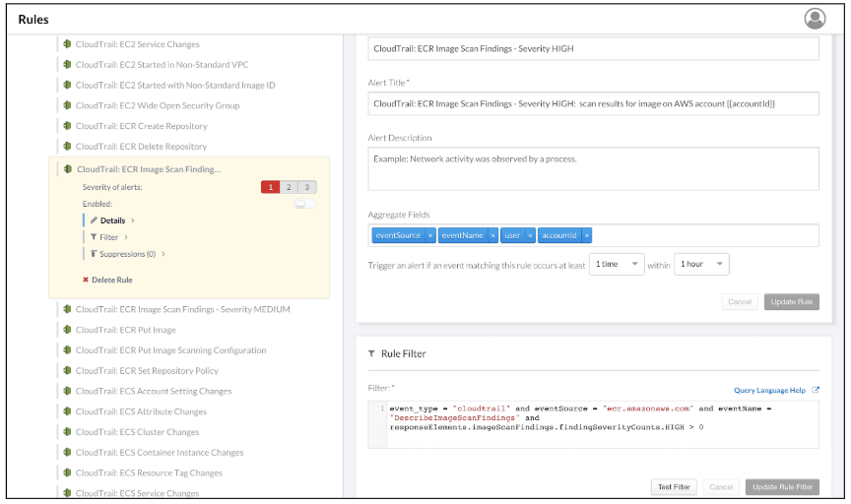The height and width of the screenshot is (504, 851).
Task: Click Cancel next to Update Rule
Action: pyautogui.click(x=739, y=301)
